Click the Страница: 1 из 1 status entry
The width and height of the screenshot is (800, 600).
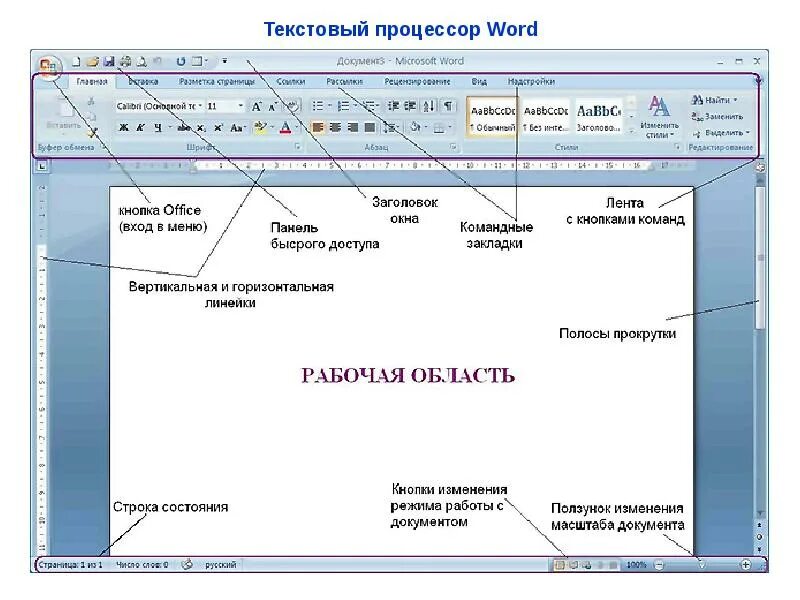click(70, 565)
